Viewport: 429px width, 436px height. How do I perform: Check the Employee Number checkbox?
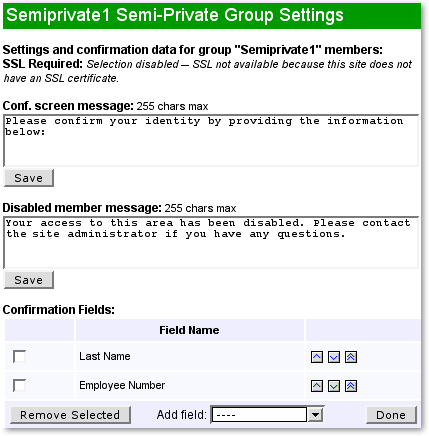pyautogui.click(x=19, y=385)
